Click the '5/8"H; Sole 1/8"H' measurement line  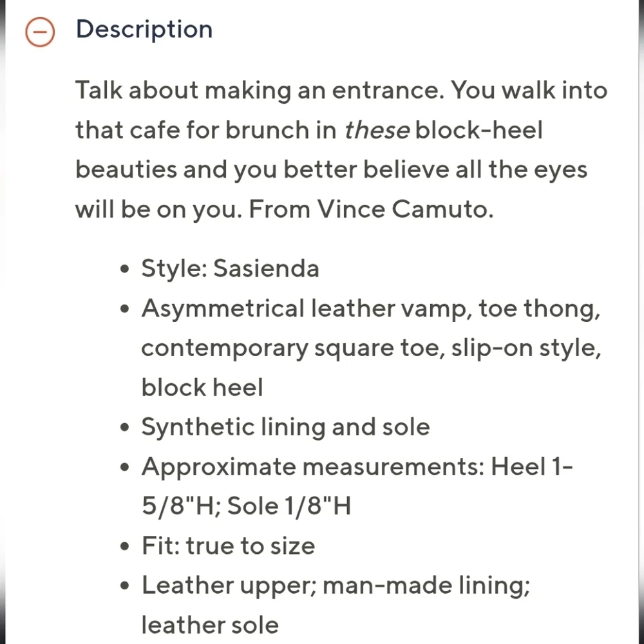[x=245, y=506]
